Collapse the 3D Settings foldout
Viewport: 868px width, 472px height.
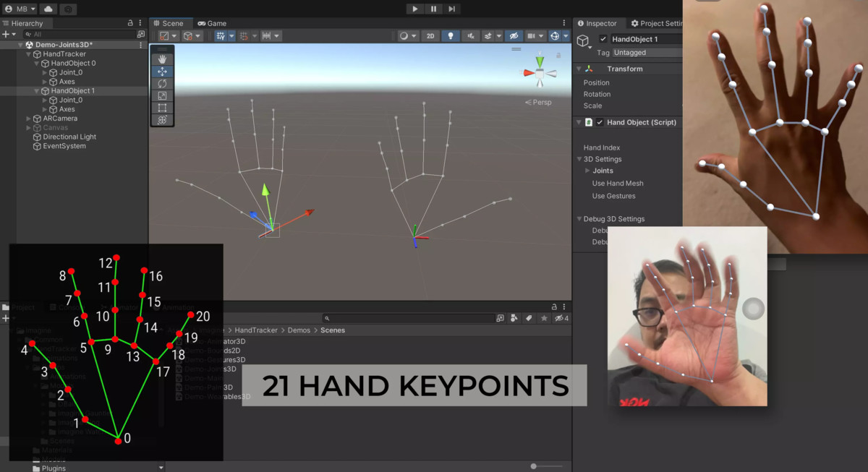point(579,159)
